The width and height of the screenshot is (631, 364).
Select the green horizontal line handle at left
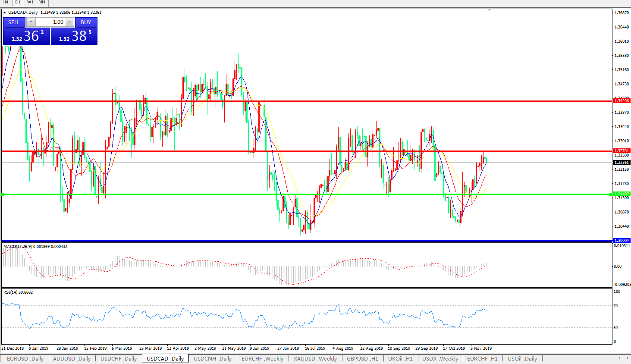(x=3, y=195)
